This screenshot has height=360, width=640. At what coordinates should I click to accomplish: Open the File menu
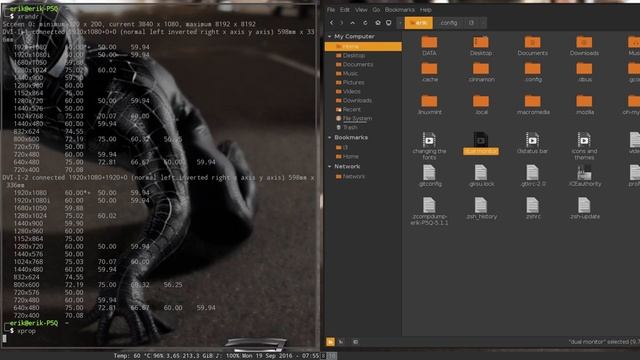tap(331, 10)
